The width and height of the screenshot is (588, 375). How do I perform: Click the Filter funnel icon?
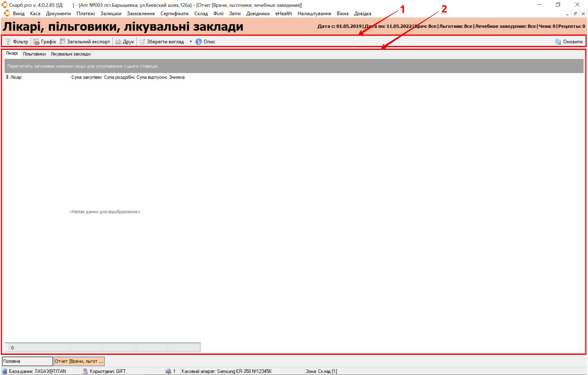click(x=8, y=42)
